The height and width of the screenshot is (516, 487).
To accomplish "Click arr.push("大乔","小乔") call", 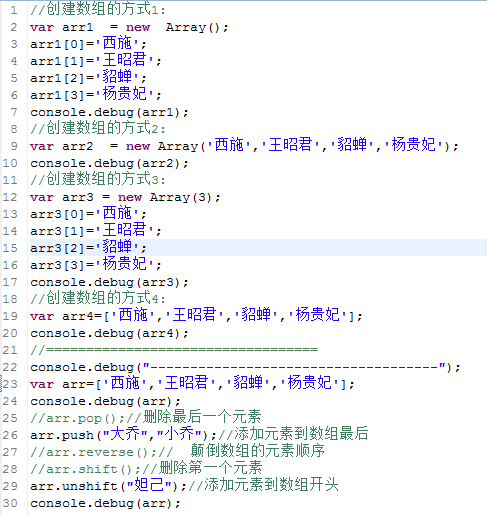I will pyautogui.click(x=123, y=435).
